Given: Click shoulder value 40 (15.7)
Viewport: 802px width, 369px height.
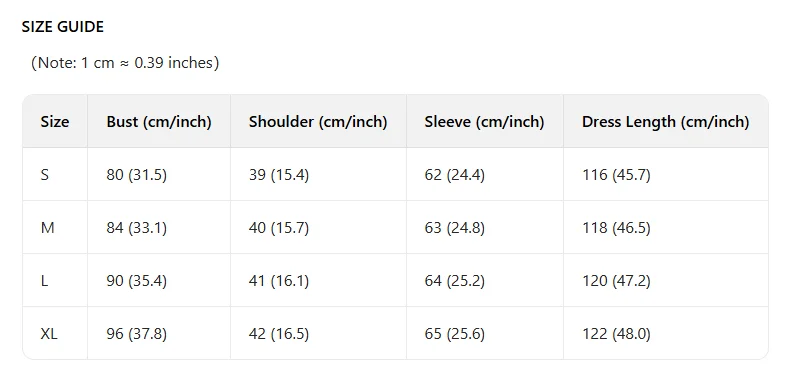Looking at the screenshot, I should coord(279,228).
